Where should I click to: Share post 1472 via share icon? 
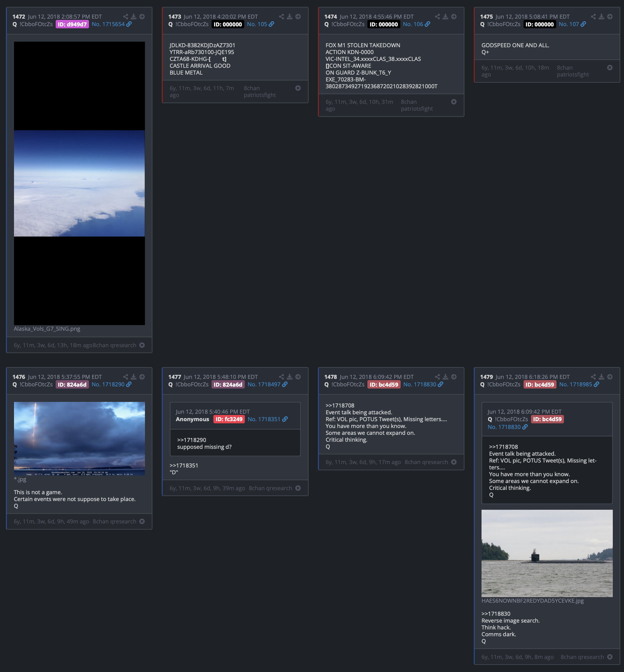click(x=126, y=16)
